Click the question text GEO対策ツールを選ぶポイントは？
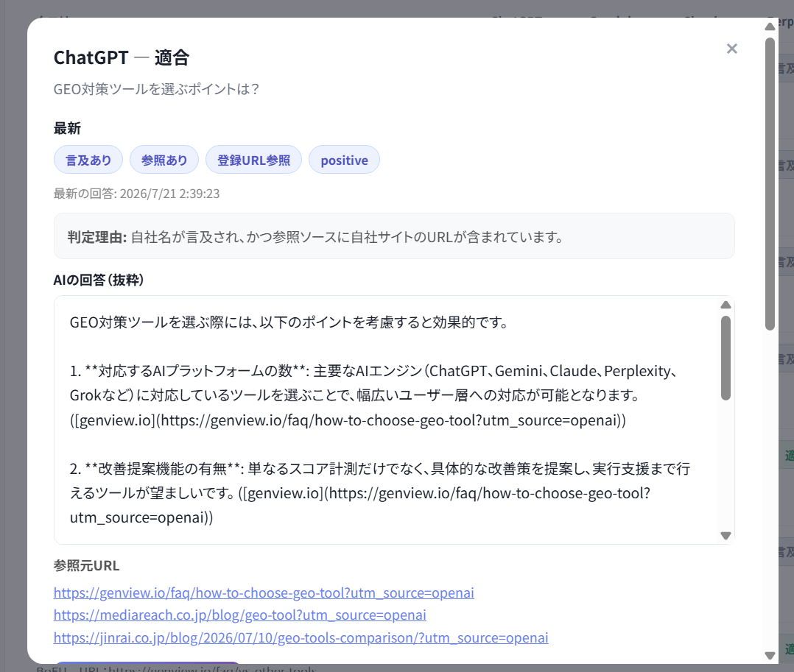This screenshot has height=672, width=794. coord(157,89)
